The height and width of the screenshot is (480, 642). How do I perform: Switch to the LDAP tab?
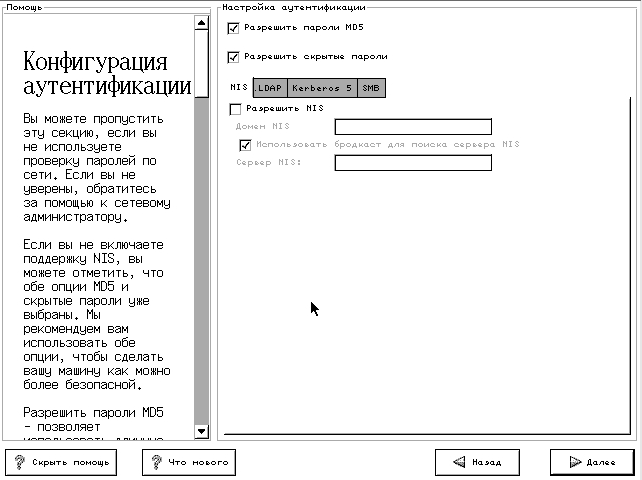[x=269, y=88]
